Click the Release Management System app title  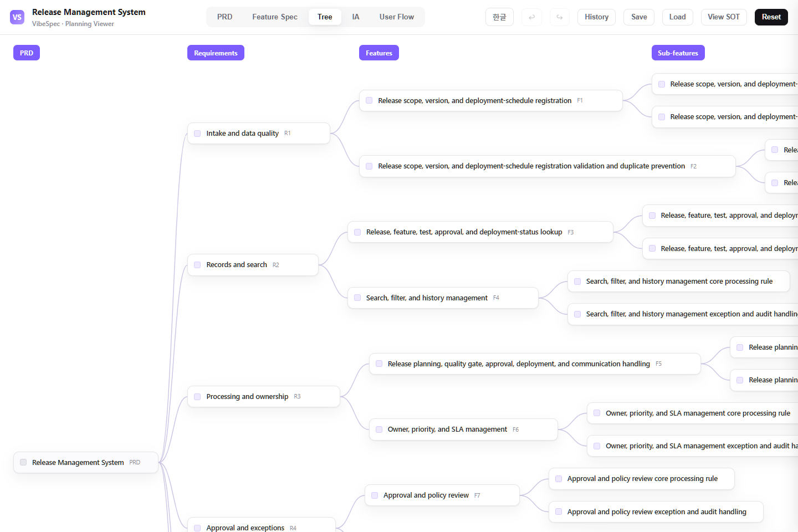[89, 12]
